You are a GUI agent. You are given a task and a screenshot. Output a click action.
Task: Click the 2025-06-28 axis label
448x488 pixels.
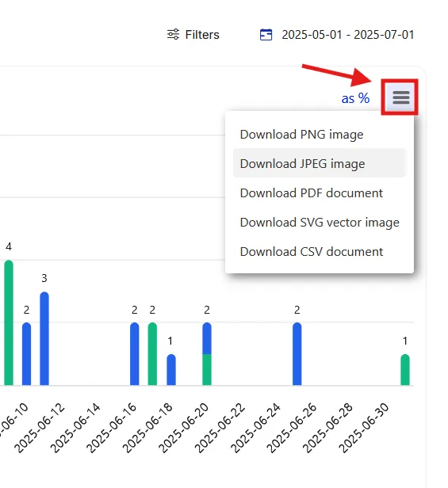[327, 428]
